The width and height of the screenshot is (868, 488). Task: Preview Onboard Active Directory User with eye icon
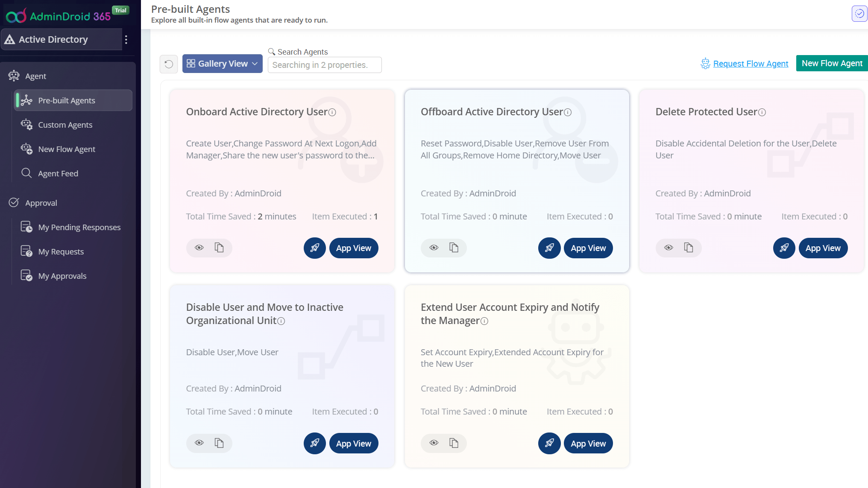tap(199, 248)
